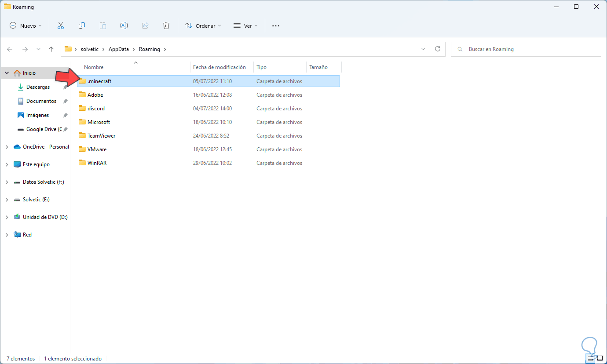Go back with the left arrow
The height and width of the screenshot is (364, 607).
[x=10, y=49]
